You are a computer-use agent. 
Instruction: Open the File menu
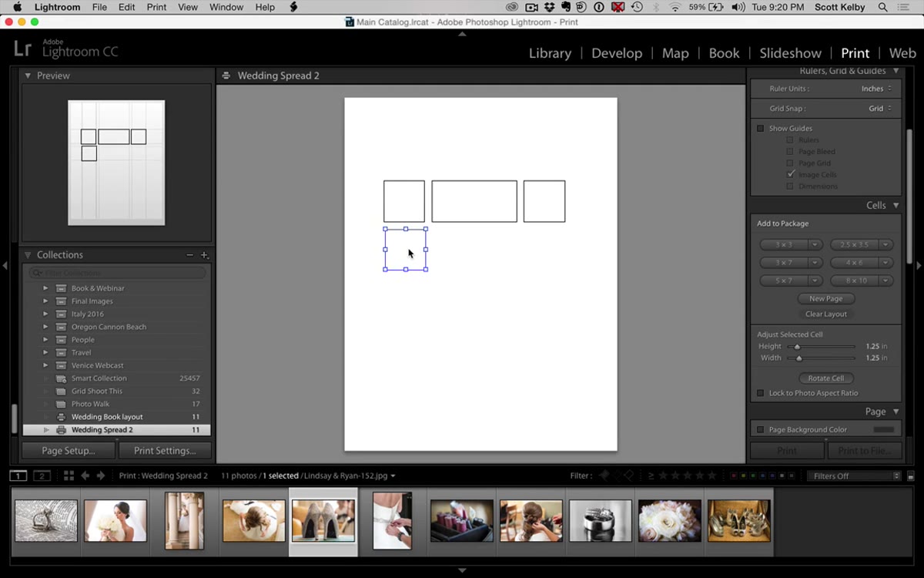[x=99, y=7]
